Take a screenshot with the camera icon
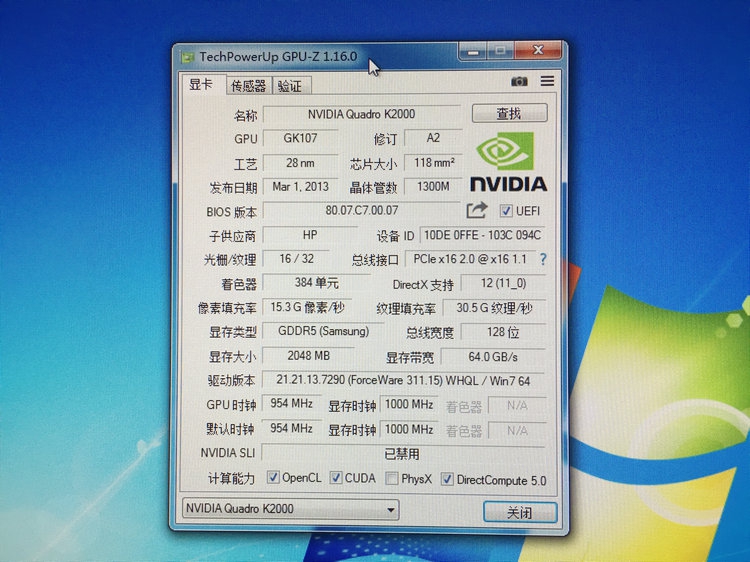Viewport: 750px width, 562px height. (x=519, y=81)
